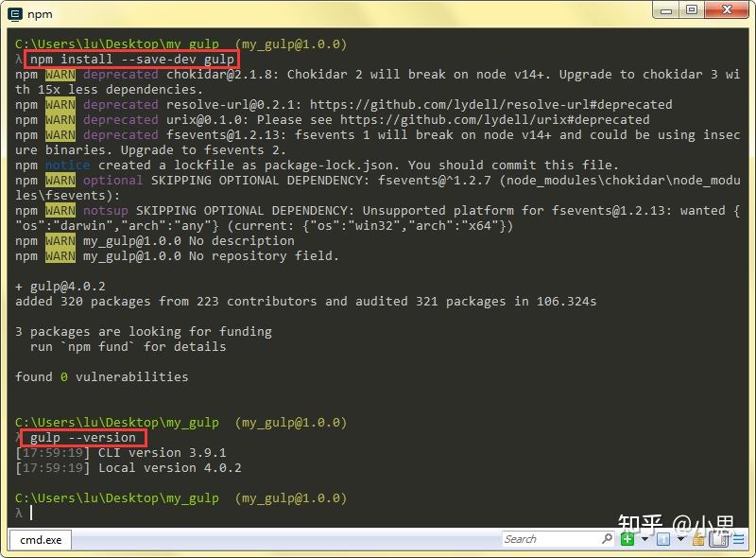Minimize the npm console window

pos(666,10)
